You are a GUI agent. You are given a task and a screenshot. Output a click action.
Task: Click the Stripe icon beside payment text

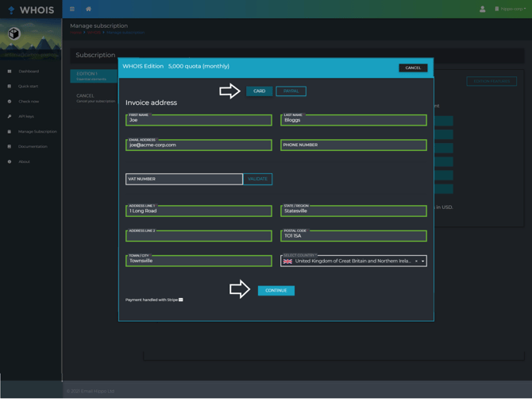point(181,300)
